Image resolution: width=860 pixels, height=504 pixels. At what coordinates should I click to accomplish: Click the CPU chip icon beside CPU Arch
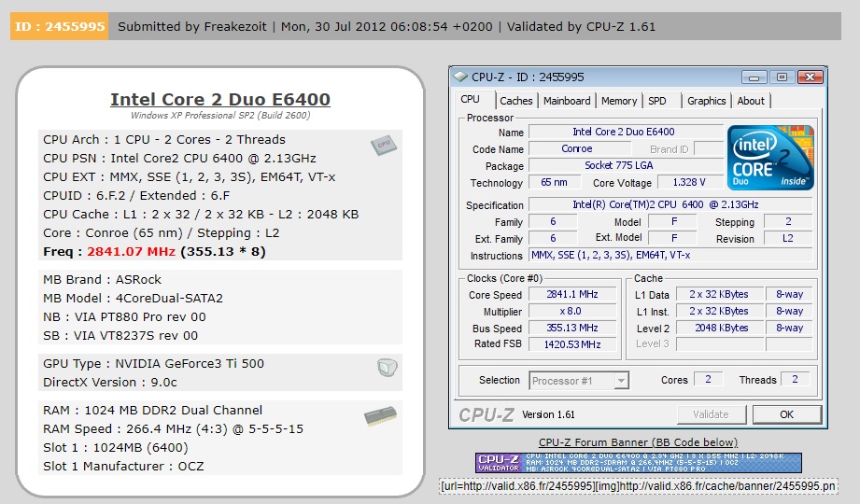[x=384, y=146]
